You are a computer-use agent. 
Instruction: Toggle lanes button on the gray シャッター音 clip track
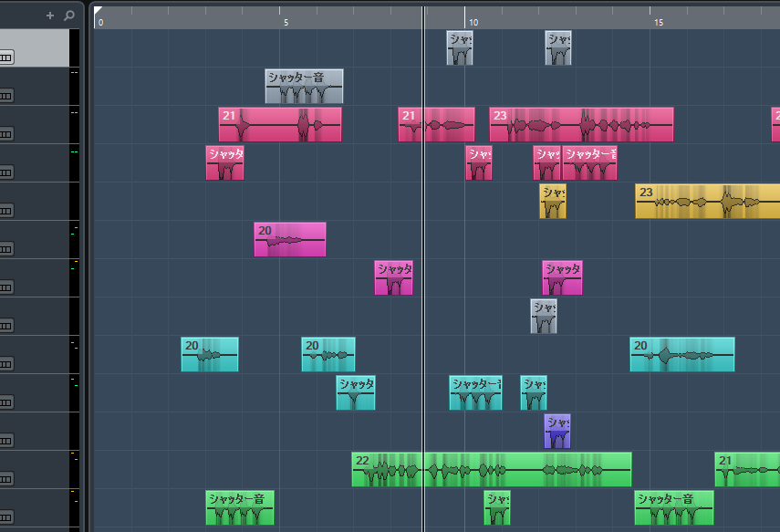coord(6,96)
